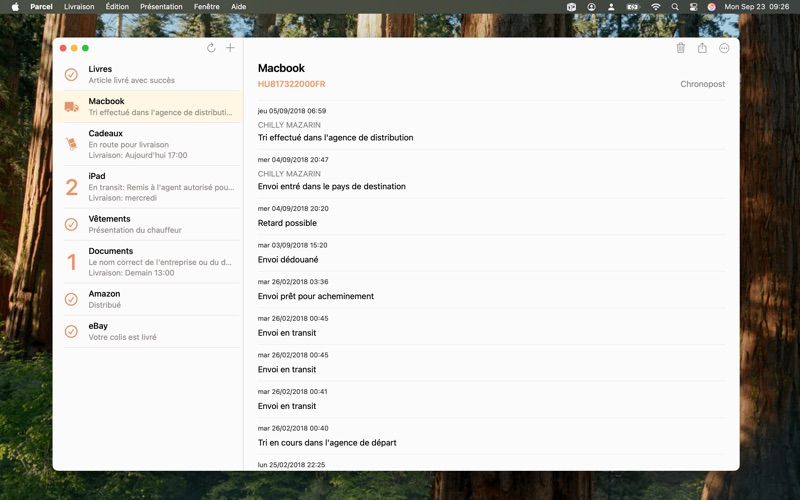The image size is (800, 500).
Task: Add a new delivery with plus icon
Action: (x=230, y=48)
